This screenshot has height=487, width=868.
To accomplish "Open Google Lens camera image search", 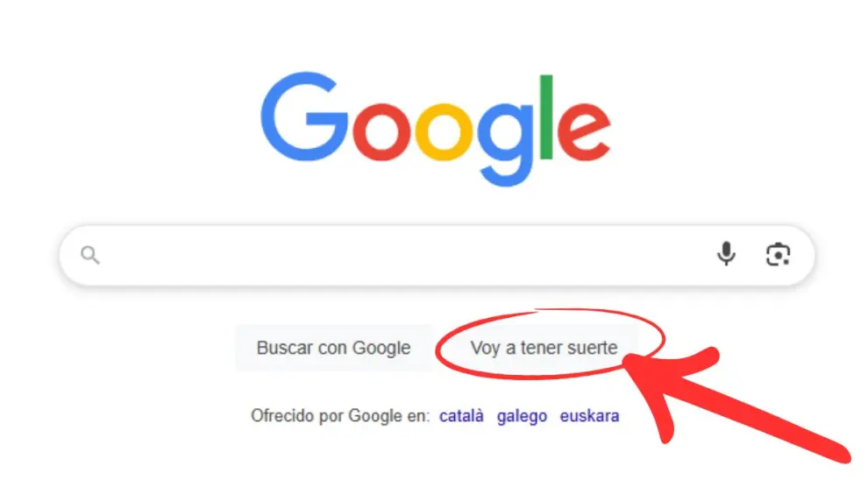I will click(778, 254).
